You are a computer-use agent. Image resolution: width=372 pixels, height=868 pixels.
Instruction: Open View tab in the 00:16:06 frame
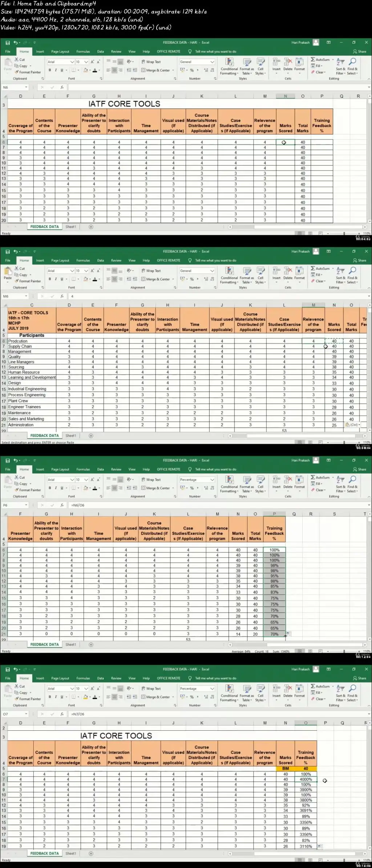[x=132, y=678]
